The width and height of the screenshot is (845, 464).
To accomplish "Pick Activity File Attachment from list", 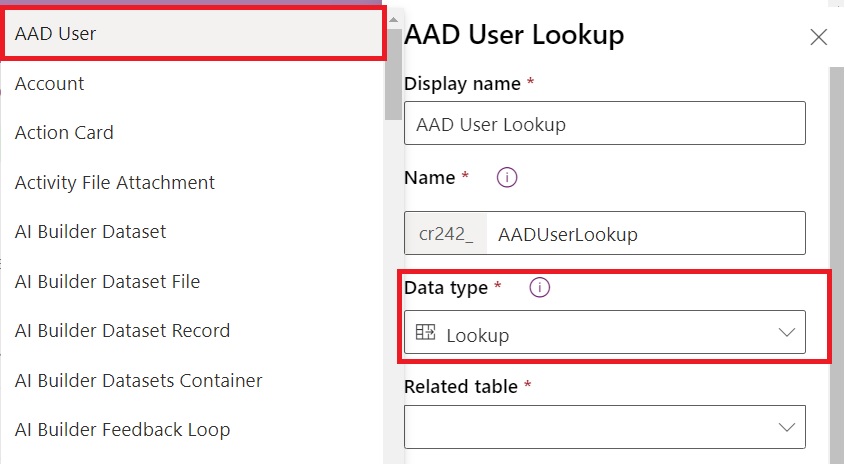I will 190,183.
